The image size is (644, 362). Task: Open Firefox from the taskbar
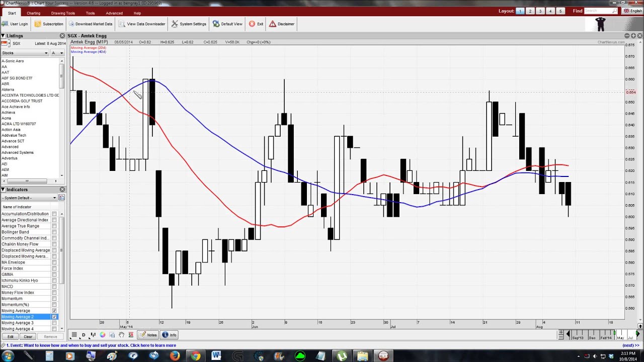pyautogui.click(x=175, y=356)
